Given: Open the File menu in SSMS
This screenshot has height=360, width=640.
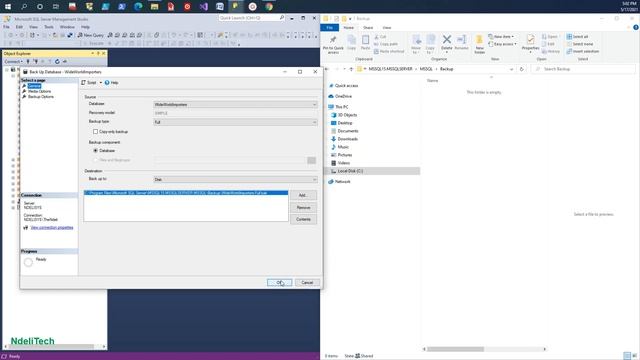Looking at the screenshot, I should click(7, 27).
